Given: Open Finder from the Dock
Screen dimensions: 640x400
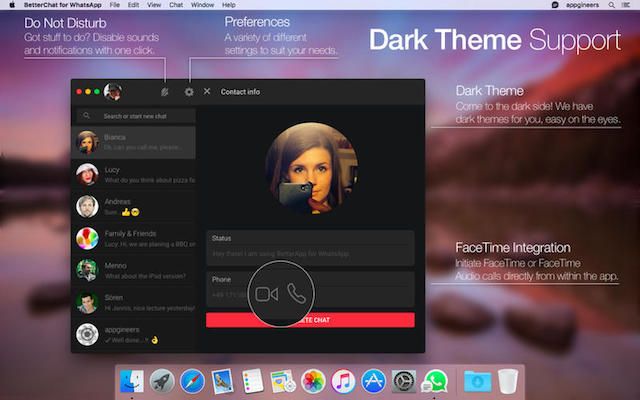Looking at the screenshot, I should coord(132,381).
